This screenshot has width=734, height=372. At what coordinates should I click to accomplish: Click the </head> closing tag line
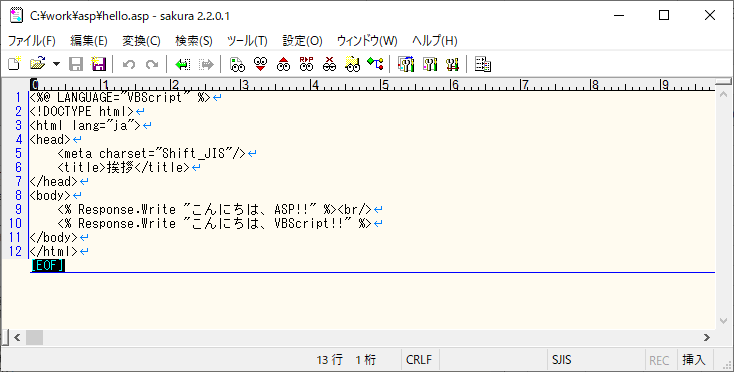pos(54,182)
